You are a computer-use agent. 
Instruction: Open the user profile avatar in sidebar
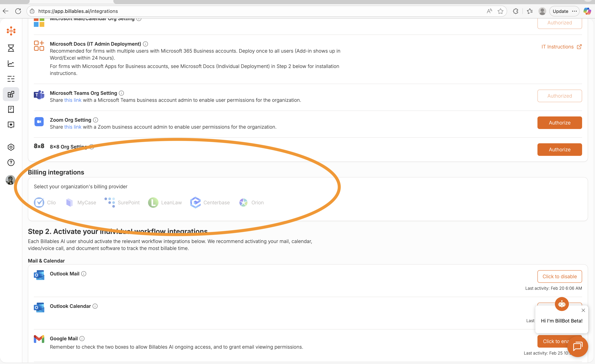[x=10, y=180]
